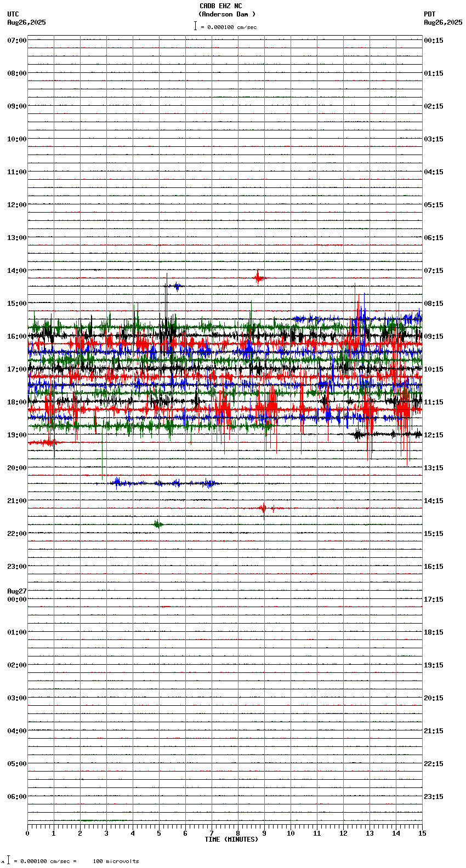
Task: Click the '20:00' UTC time label
Action: click(17, 468)
